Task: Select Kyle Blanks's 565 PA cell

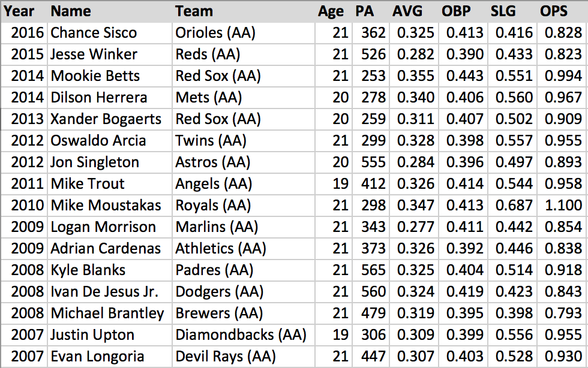Action: tap(373, 270)
